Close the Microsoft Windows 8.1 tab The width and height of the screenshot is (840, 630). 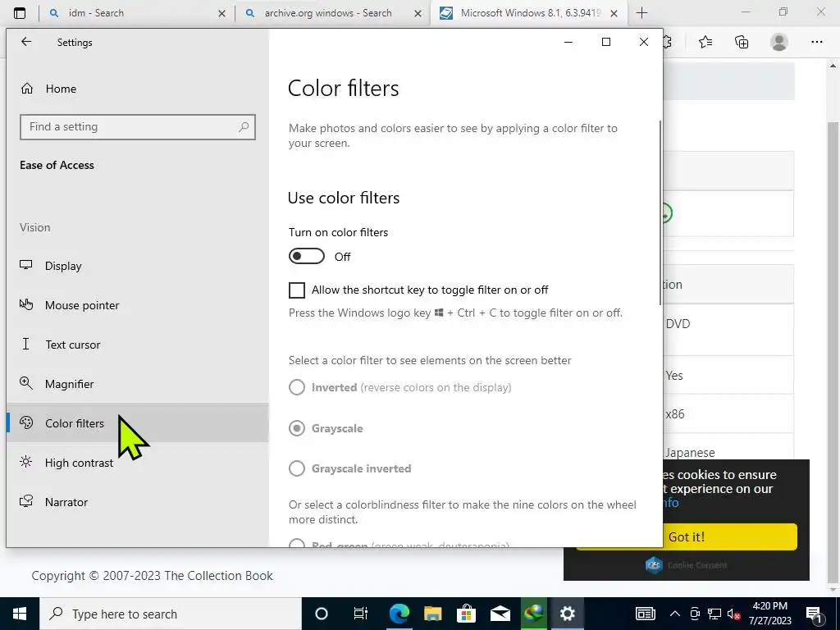[614, 13]
